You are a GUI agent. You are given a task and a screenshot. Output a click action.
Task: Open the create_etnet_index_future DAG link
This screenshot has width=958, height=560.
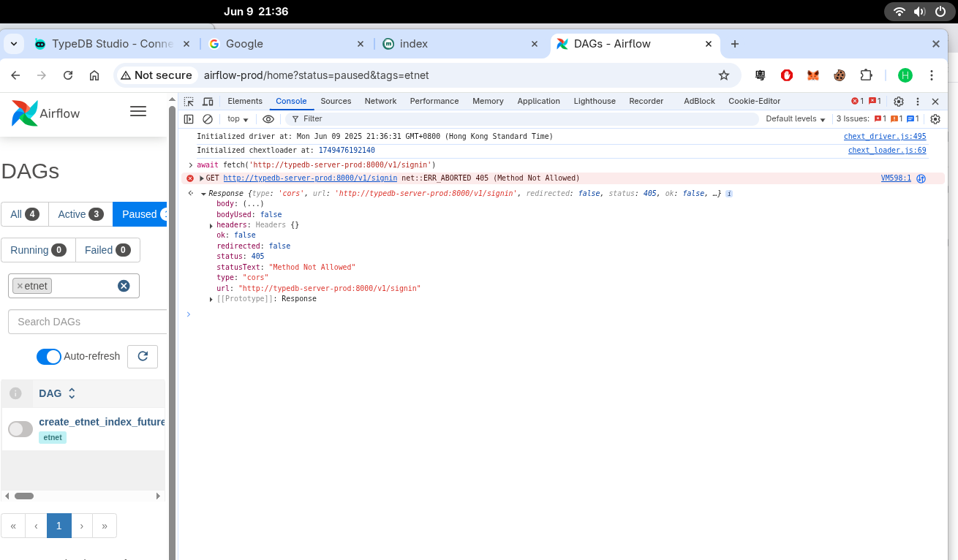coord(102,422)
